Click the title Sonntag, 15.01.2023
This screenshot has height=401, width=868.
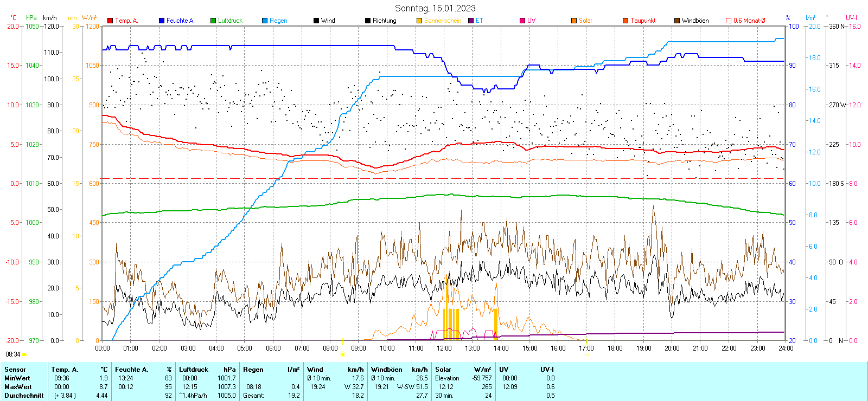tap(435, 8)
